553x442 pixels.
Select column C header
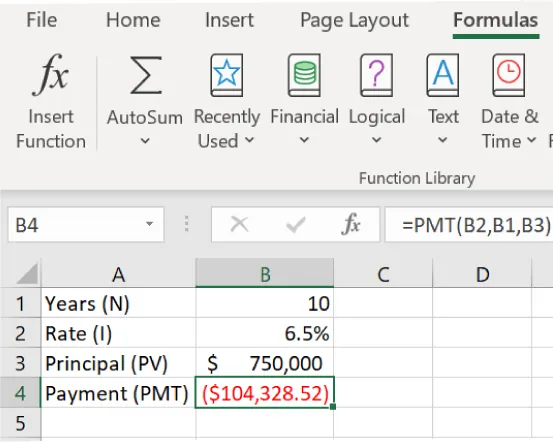(x=383, y=274)
